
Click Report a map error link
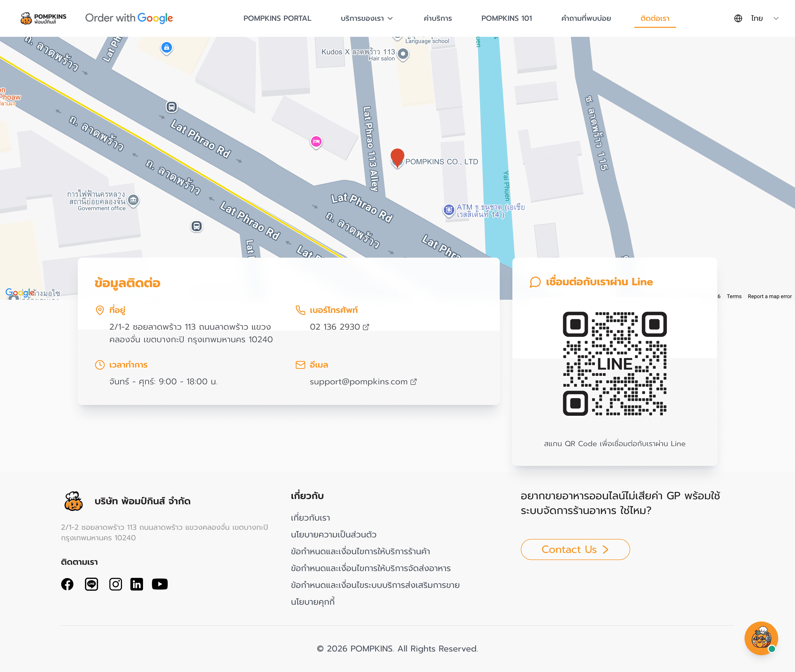click(x=769, y=296)
